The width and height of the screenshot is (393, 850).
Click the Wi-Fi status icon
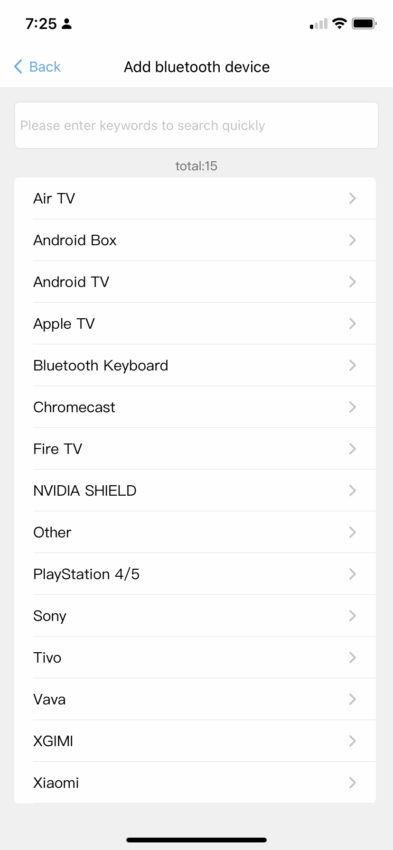coord(339,23)
